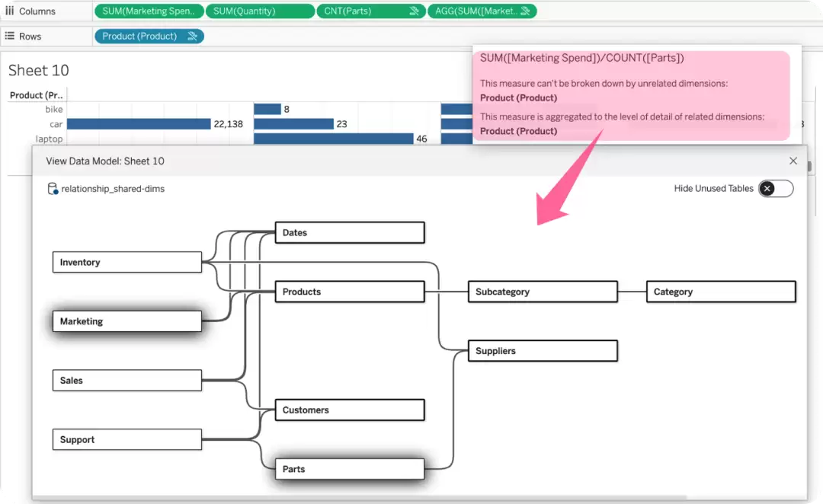Click the car row label

pos(56,124)
